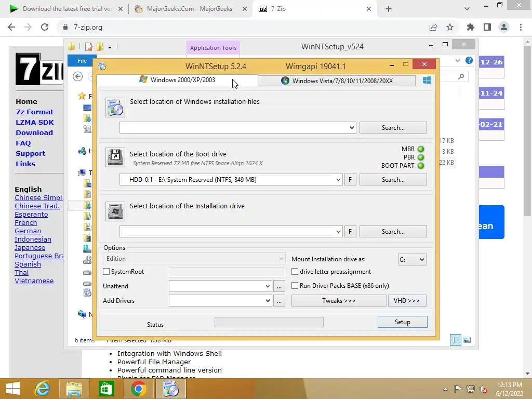This screenshot has width=532, height=399.
Task: Click Explorer help question mark icon
Action: pyautogui.click(x=469, y=60)
